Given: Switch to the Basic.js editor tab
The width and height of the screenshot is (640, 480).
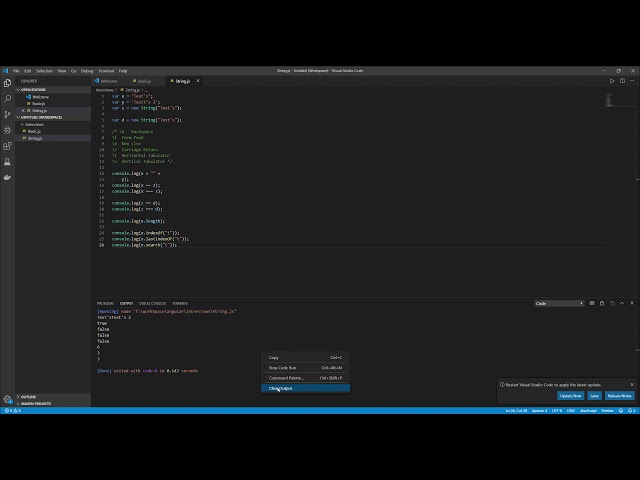Looking at the screenshot, I should click(x=144, y=81).
